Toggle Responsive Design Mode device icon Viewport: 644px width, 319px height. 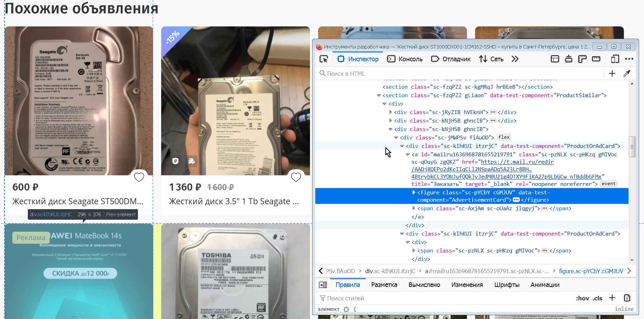(615, 59)
